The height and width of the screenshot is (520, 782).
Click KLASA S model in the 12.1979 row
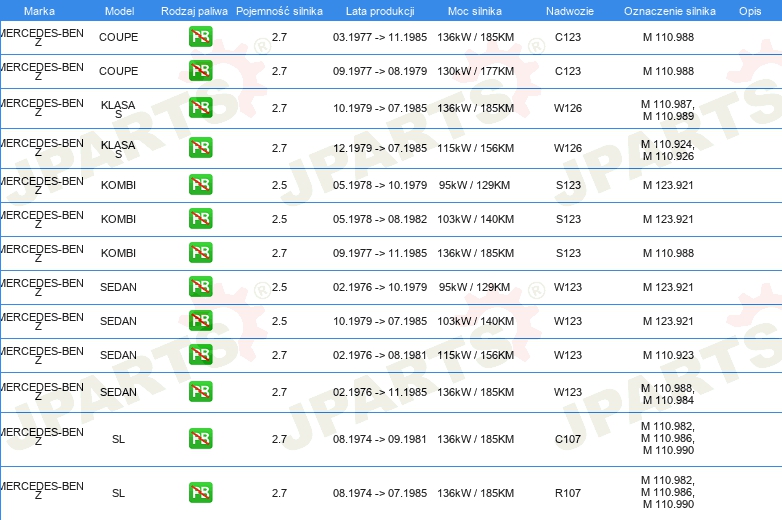click(x=118, y=149)
